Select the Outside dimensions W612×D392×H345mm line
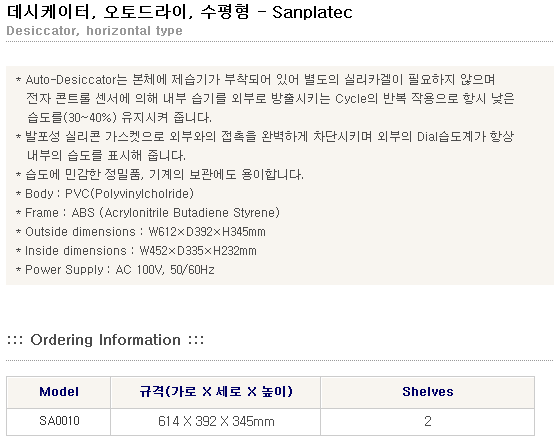The image size is (554, 436). tap(141, 232)
